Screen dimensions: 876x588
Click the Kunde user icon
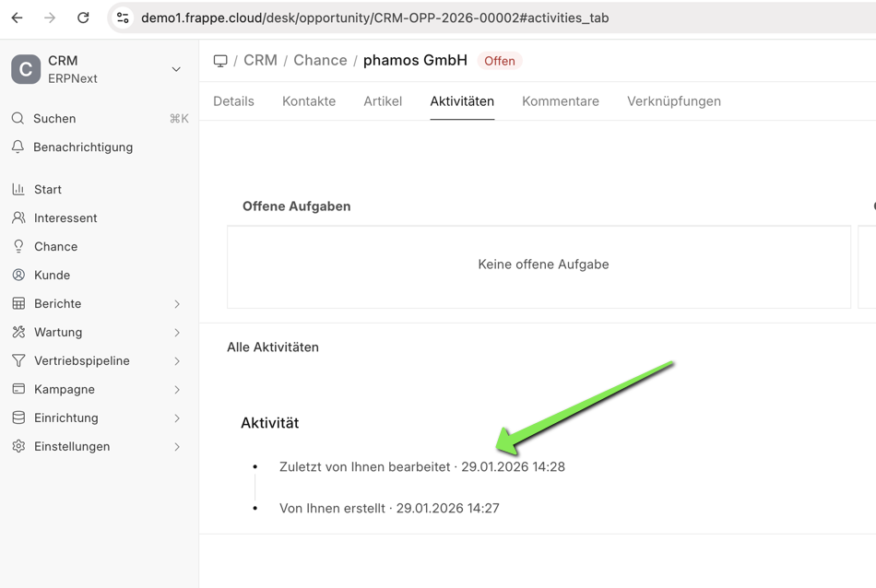coord(18,276)
